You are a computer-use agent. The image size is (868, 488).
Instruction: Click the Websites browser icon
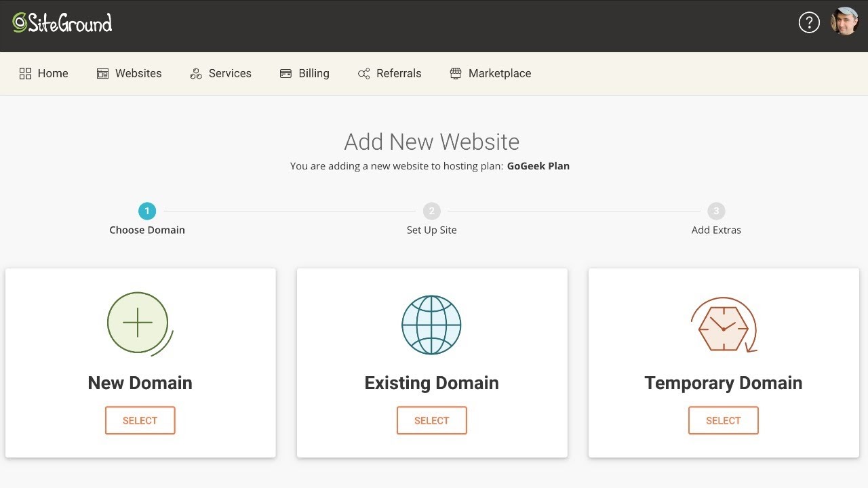[103, 73]
